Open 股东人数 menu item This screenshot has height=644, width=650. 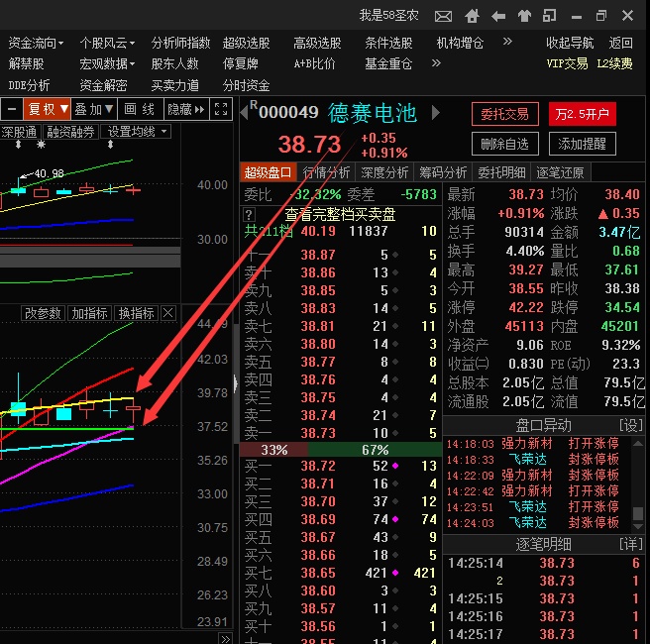click(175, 63)
